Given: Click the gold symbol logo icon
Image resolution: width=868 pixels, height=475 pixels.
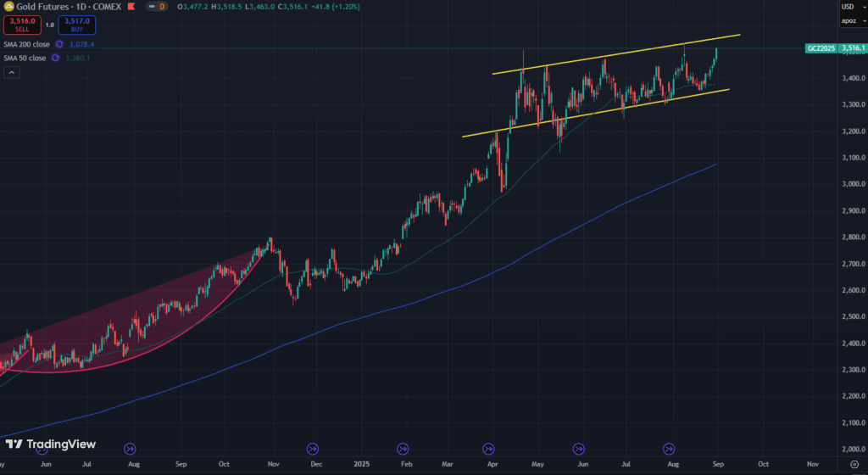Looking at the screenshot, I should coord(8,7).
